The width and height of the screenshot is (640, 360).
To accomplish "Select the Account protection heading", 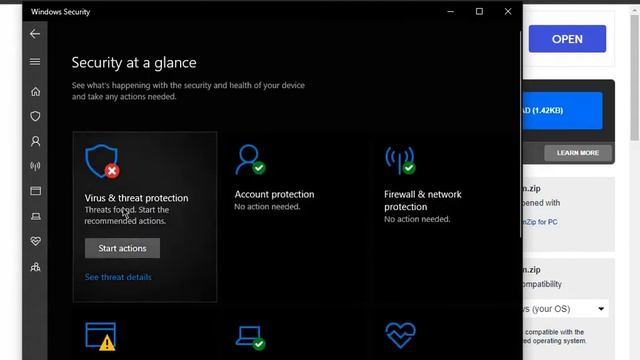I will tap(274, 194).
